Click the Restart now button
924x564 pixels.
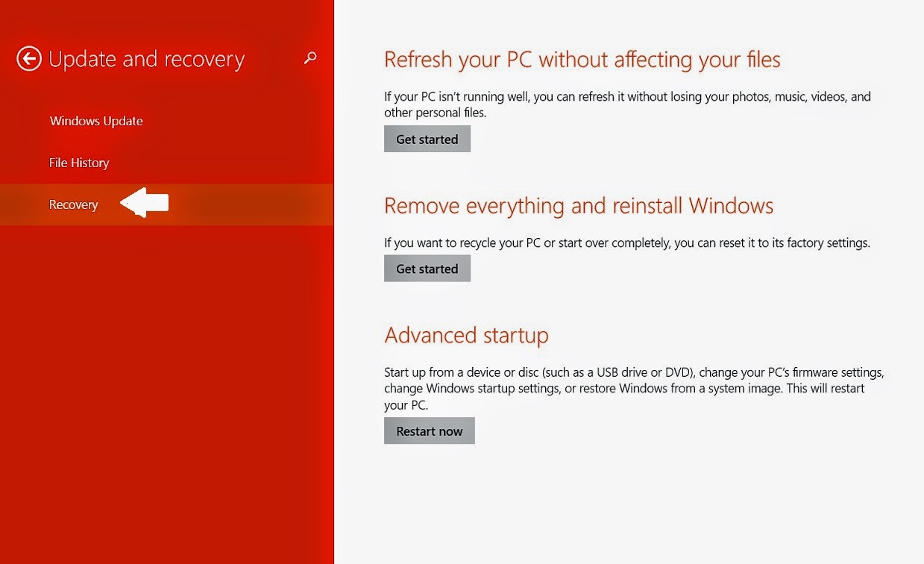(x=430, y=430)
